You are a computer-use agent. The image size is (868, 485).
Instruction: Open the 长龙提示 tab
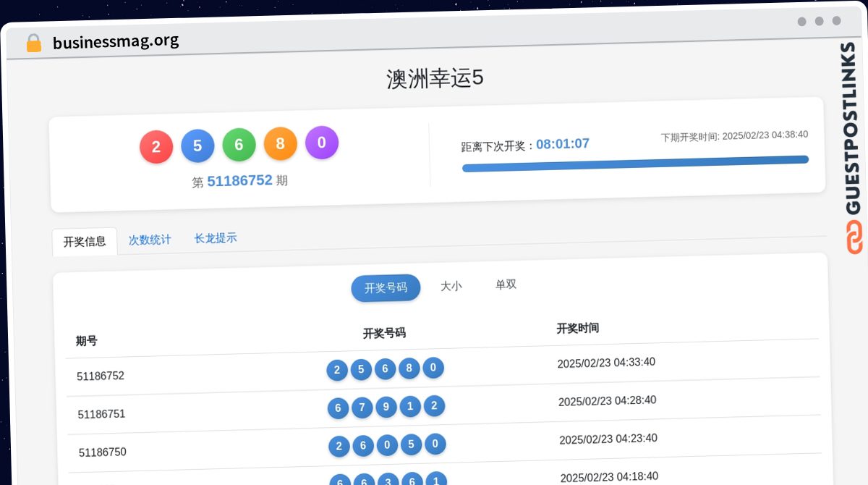click(x=216, y=238)
